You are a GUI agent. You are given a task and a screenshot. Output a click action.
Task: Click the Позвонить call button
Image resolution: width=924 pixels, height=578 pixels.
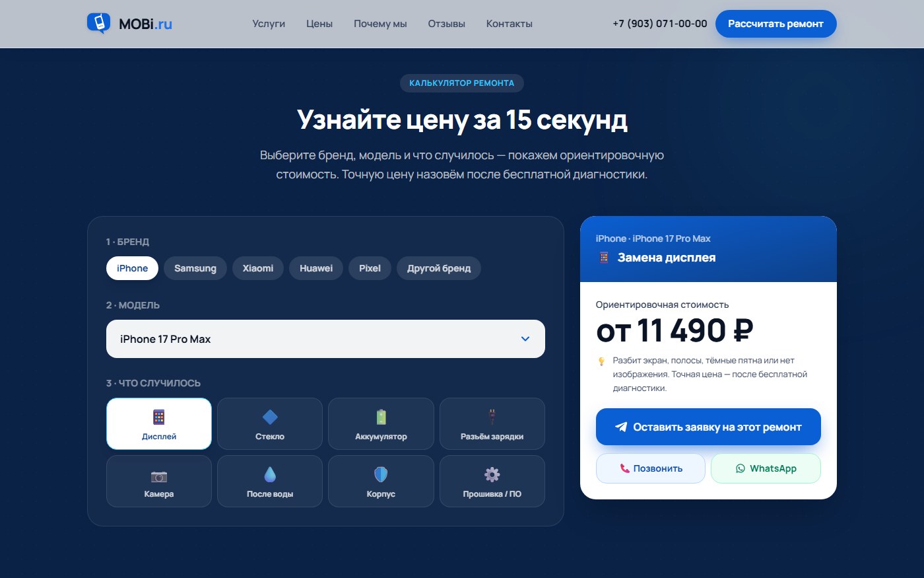[651, 468]
